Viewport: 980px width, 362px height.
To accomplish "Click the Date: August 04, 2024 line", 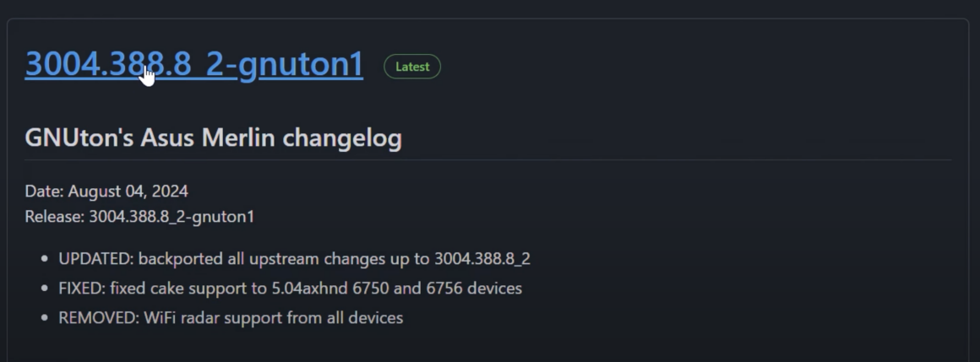I will [x=106, y=191].
